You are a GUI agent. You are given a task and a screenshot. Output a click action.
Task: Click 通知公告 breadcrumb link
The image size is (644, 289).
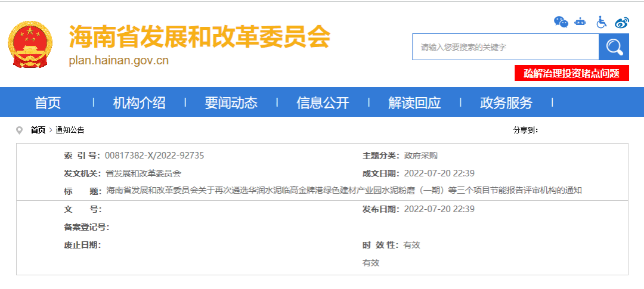click(70, 130)
